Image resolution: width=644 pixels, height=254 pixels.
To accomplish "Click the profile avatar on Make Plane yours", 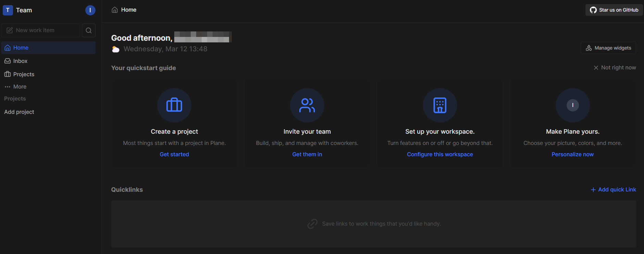I will [572, 105].
